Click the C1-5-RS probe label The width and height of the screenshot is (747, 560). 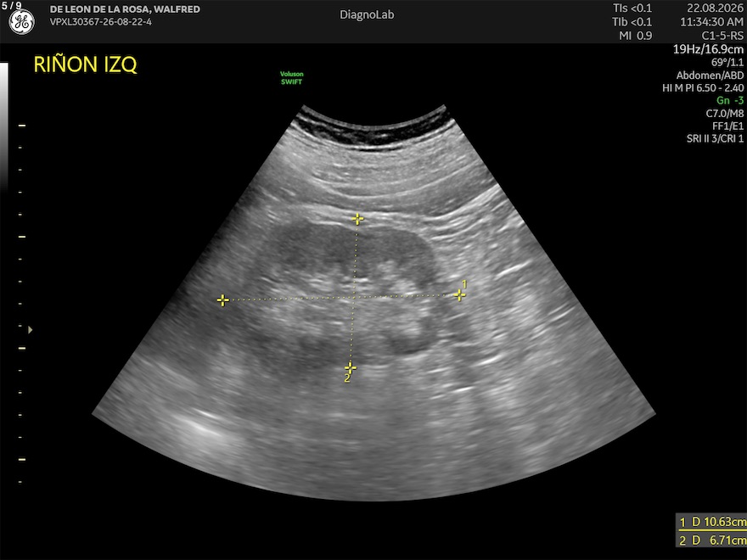pos(722,36)
